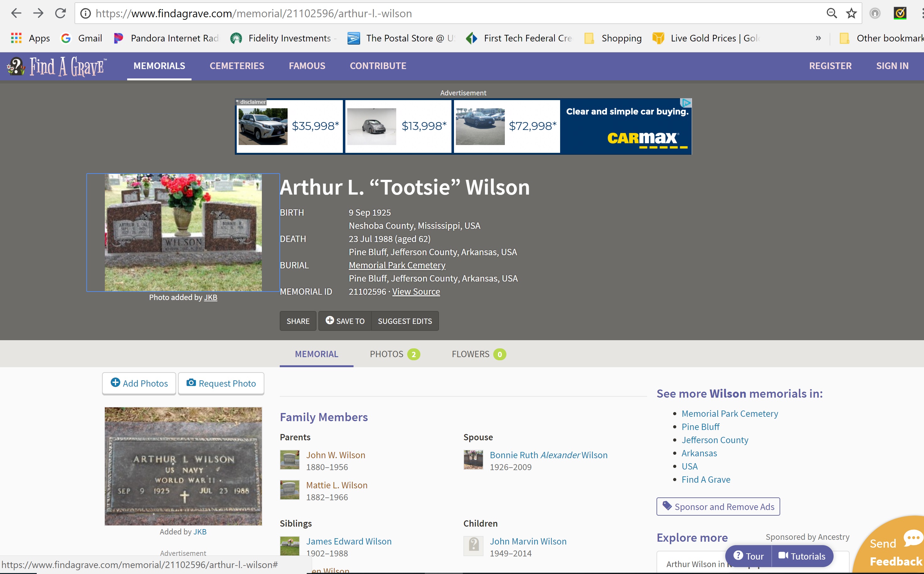Click the zoom magnifier icon in address bar
The width and height of the screenshot is (924, 574).
point(831,13)
